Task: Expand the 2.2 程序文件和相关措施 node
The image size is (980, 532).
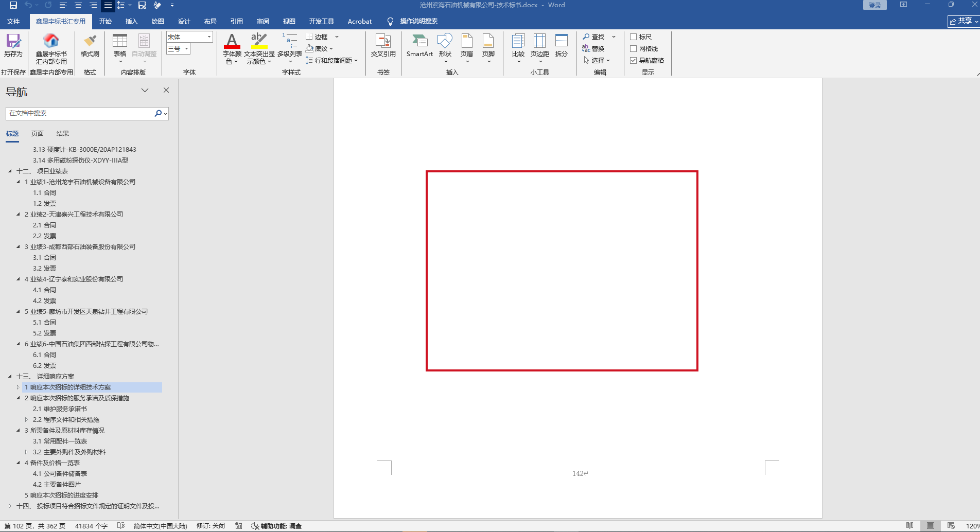Action: 26,419
